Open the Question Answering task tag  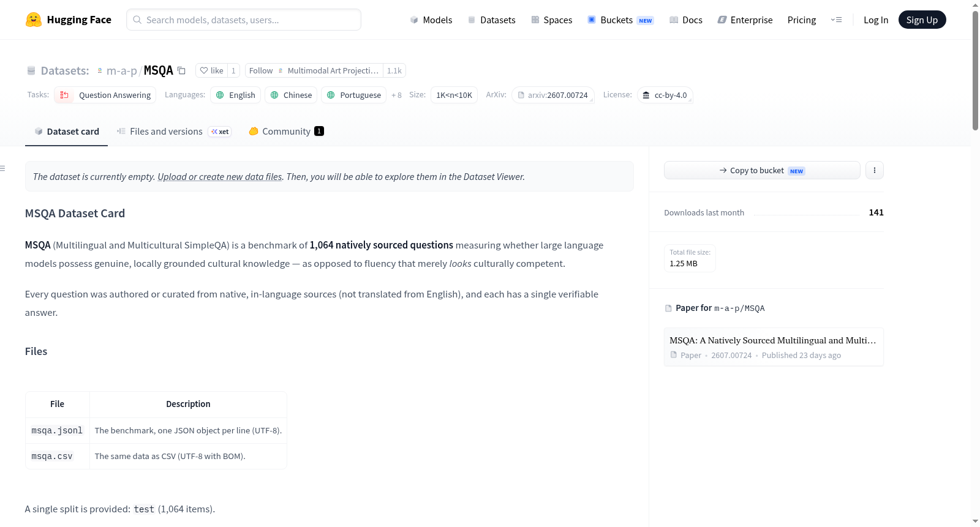[x=105, y=95]
